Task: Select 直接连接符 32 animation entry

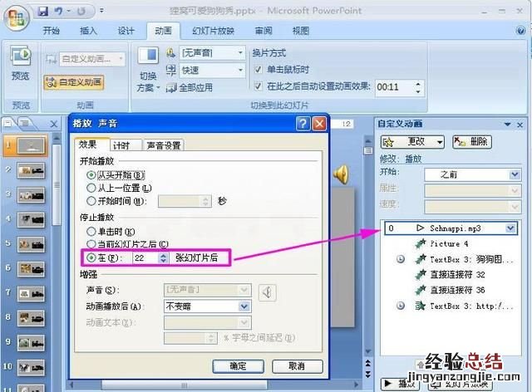Action: [450, 274]
